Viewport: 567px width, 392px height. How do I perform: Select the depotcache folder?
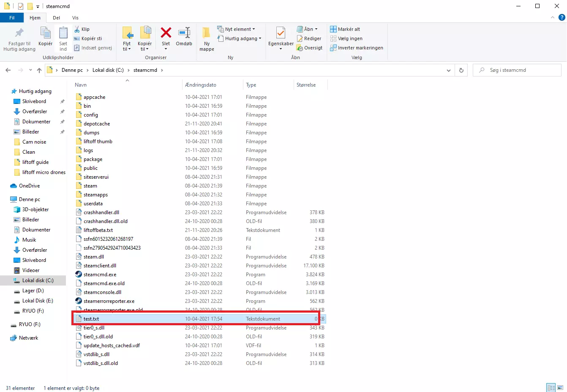[97, 124]
